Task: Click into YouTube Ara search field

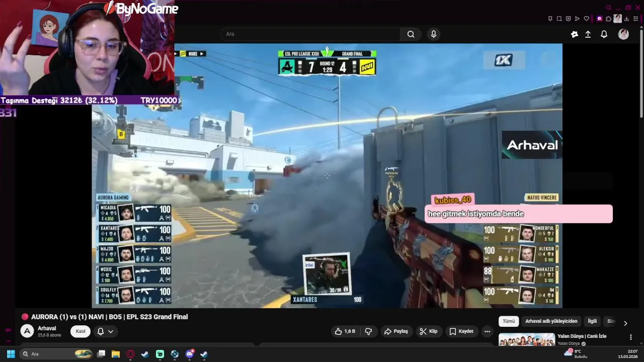Action: pyautogui.click(x=310, y=34)
